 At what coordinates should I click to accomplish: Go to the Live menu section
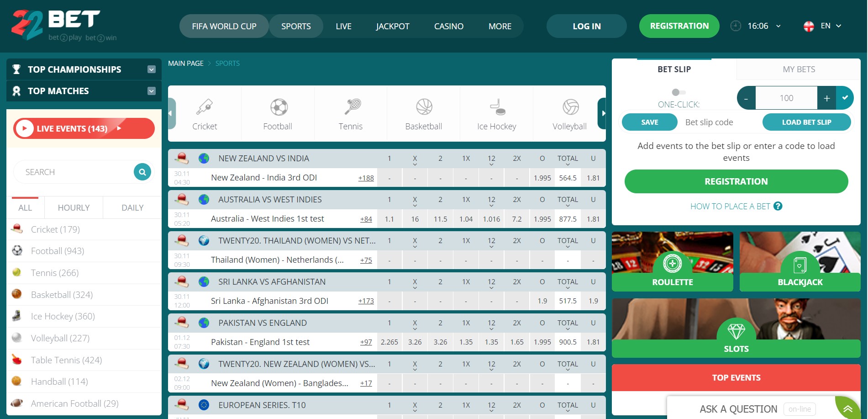343,26
